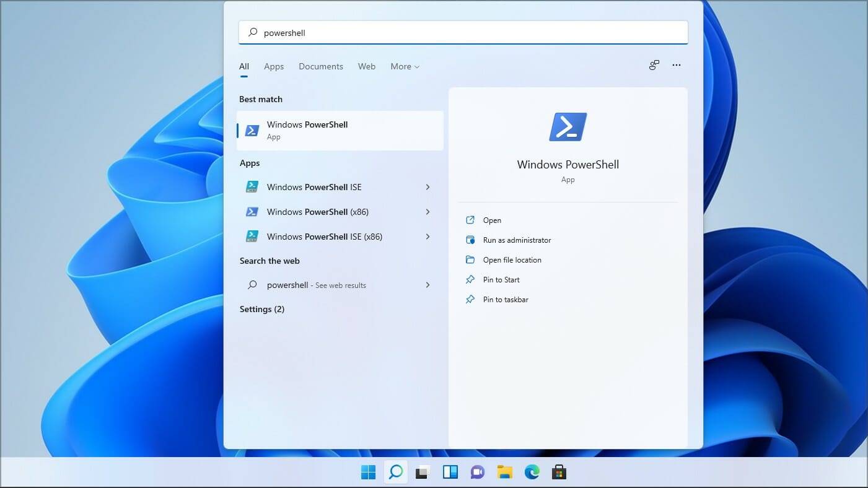Click the Windows PowerShell (x86) result text
868x488 pixels.
tap(318, 212)
